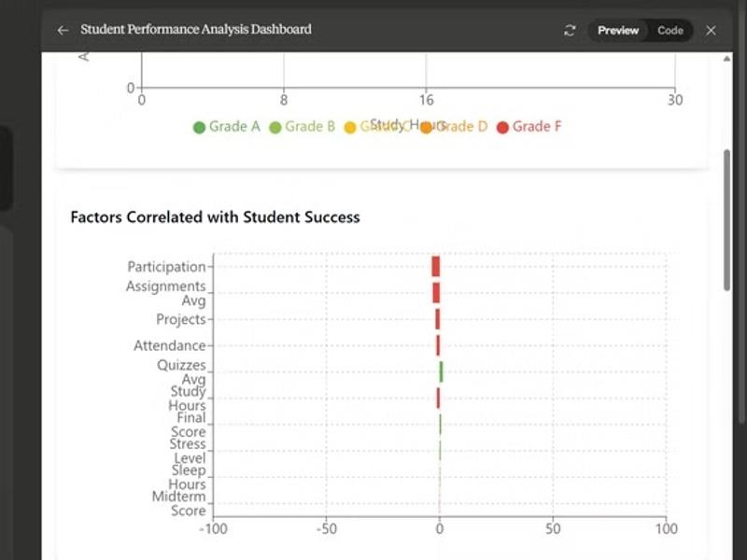Click the Student Performance Analysis Dashboard title
747x560 pixels.
point(196,30)
